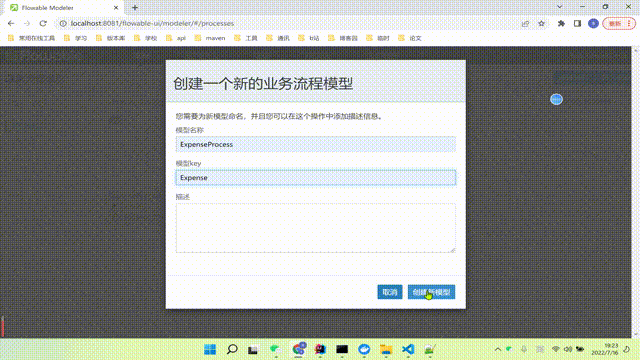
Task: Open the 工具 bookmark folder
Action: pos(246,38)
